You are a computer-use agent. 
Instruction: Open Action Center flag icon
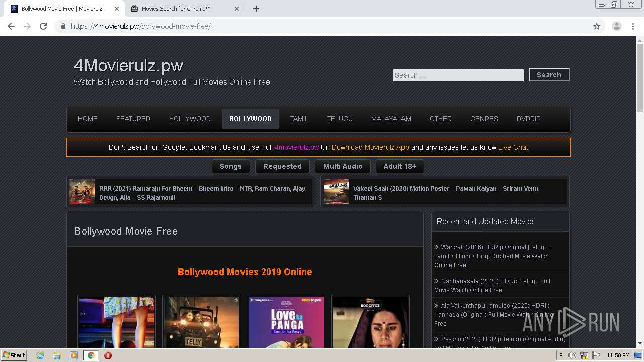coord(596,355)
